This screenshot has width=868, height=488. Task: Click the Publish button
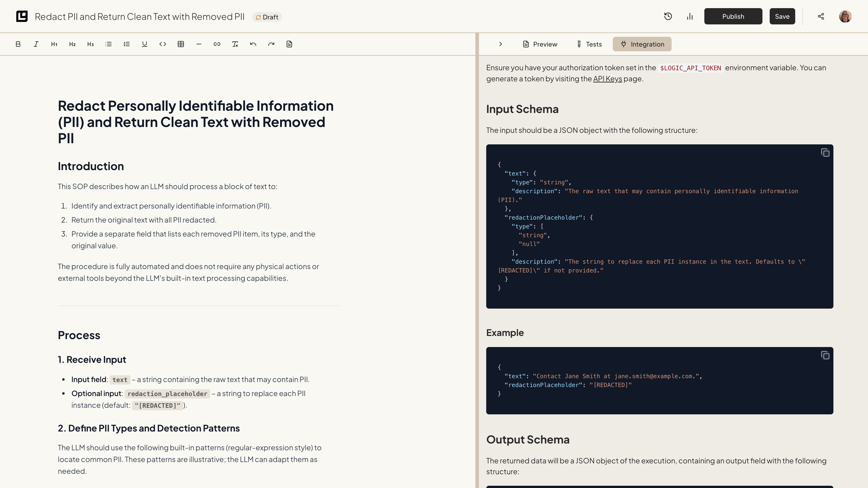tap(733, 16)
